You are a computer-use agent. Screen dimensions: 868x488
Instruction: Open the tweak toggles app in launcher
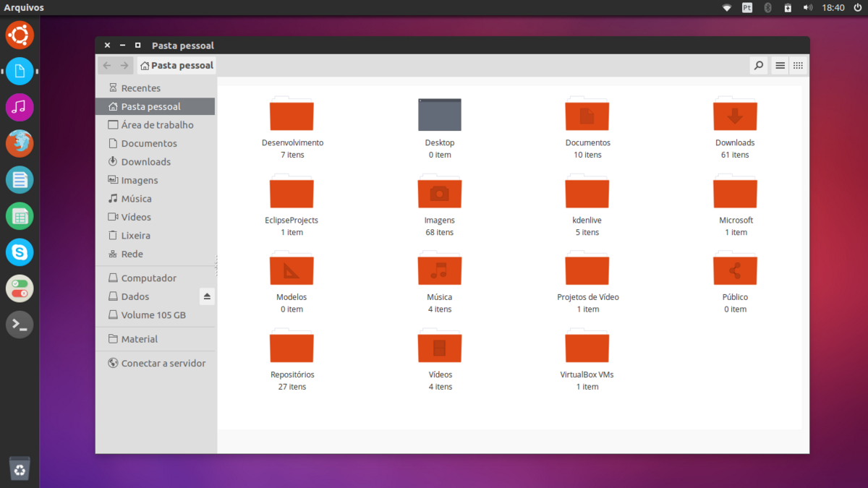(20, 288)
